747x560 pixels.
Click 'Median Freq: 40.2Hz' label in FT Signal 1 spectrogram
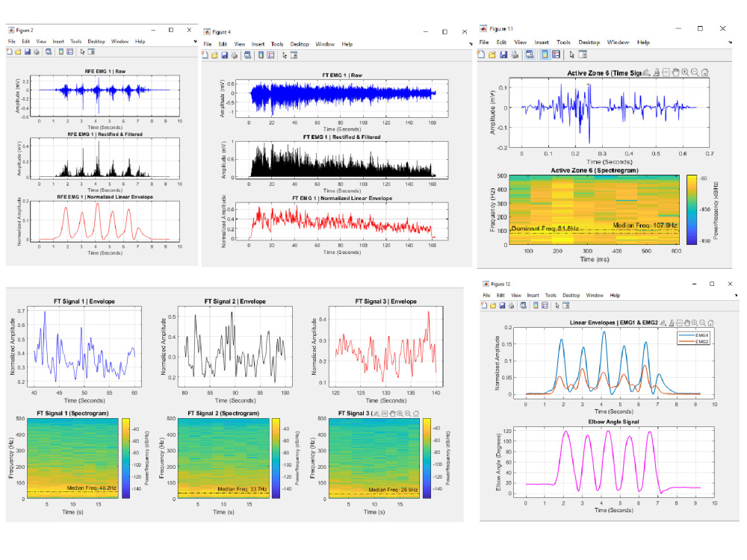tap(91, 488)
